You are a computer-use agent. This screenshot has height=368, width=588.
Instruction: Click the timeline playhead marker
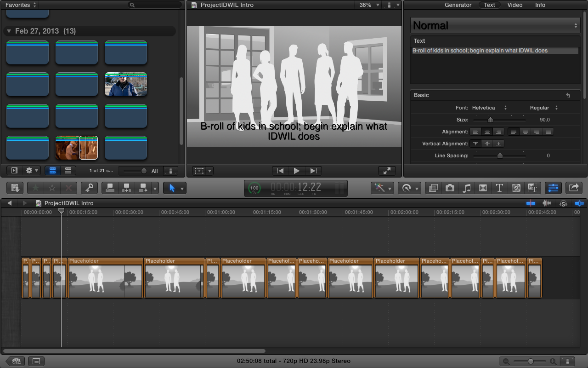(x=61, y=211)
